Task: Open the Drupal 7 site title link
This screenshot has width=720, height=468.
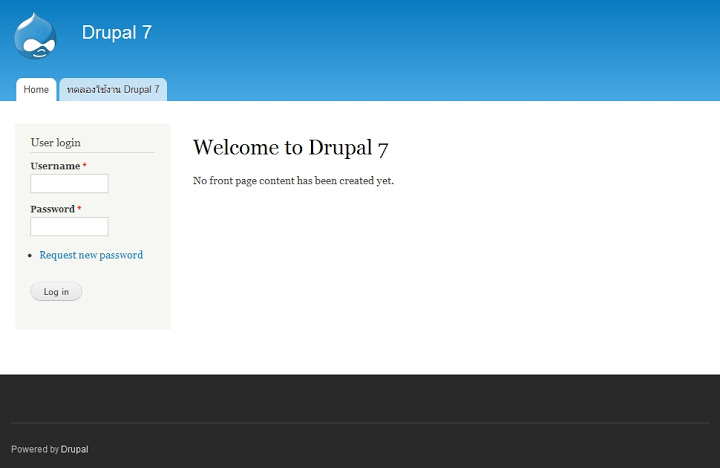Action: [x=117, y=33]
